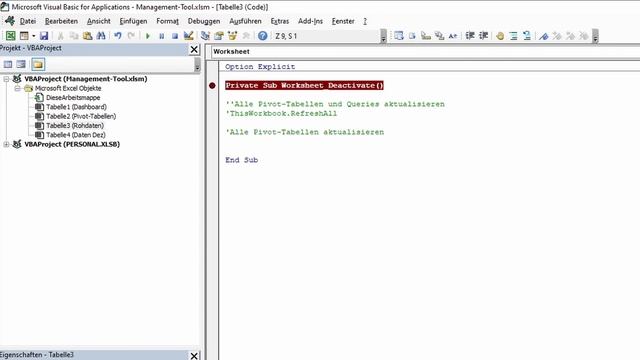Undo the last action with the toolbar arrow
640x360 pixels.
tap(118, 36)
